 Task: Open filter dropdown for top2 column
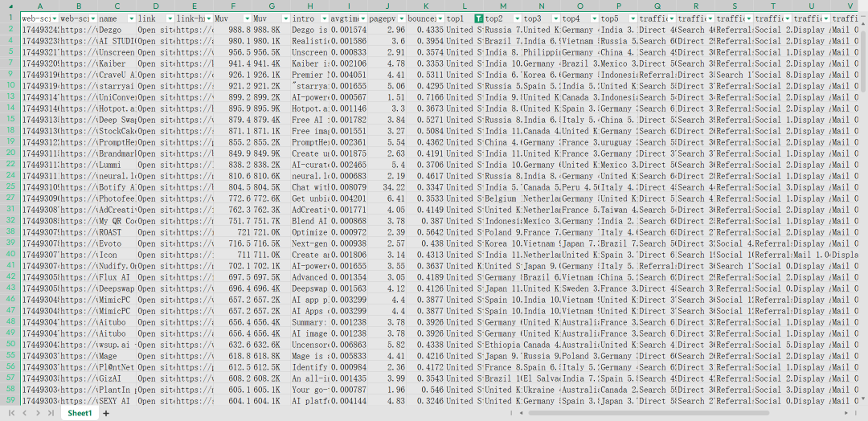point(517,18)
